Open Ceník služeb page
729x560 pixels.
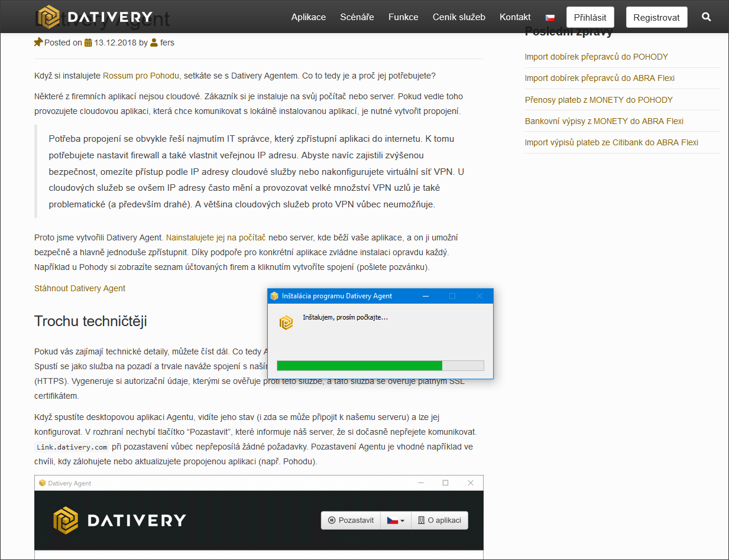click(459, 17)
